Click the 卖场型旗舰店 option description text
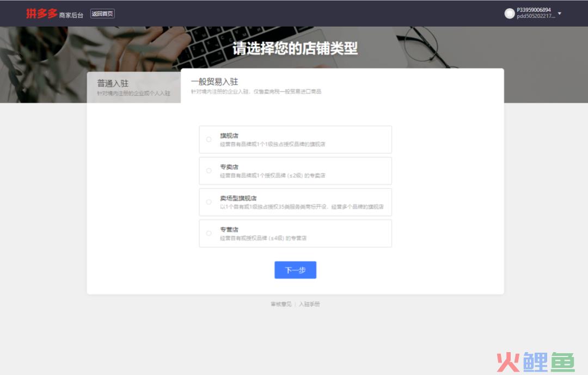Image resolution: width=588 pixels, height=375 pixels. (x=302, y=207)
